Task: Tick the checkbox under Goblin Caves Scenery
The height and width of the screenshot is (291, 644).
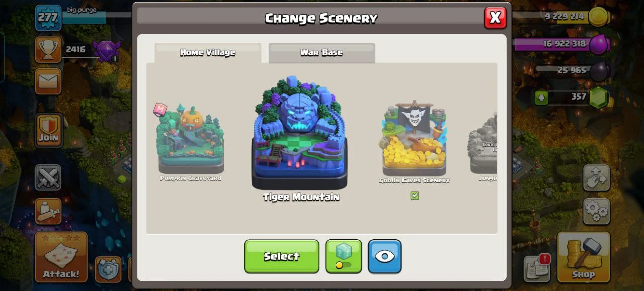Action: click(x=415, y=196)
